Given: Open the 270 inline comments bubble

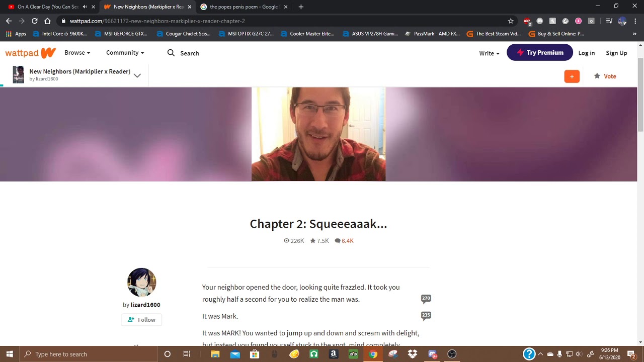Looking at the screenshot, I should (x=426, y=299).
